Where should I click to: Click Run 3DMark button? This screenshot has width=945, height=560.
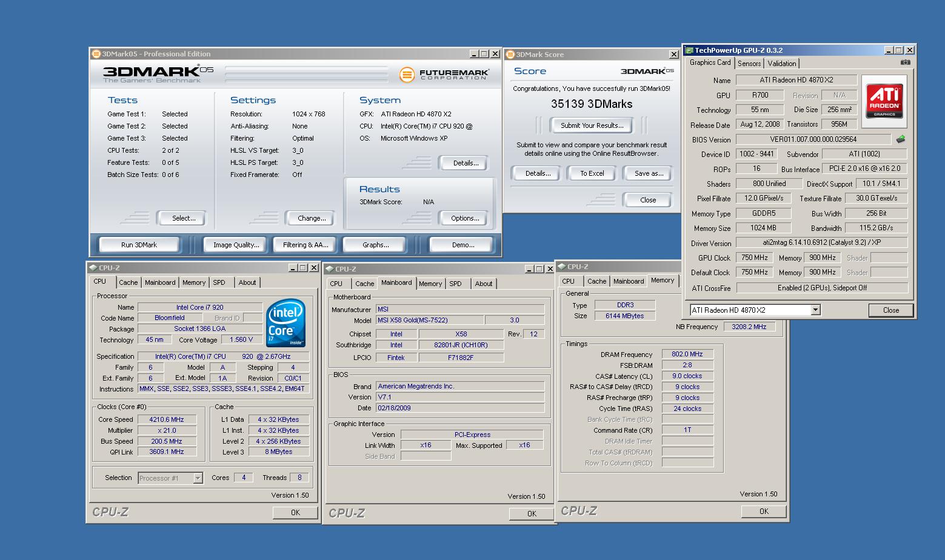(x=139, y=245)
